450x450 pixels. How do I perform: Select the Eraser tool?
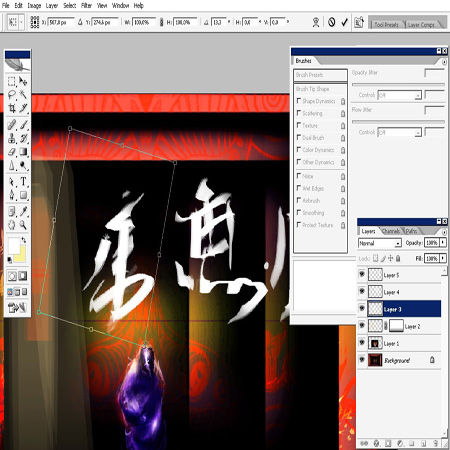pos(12,152)
